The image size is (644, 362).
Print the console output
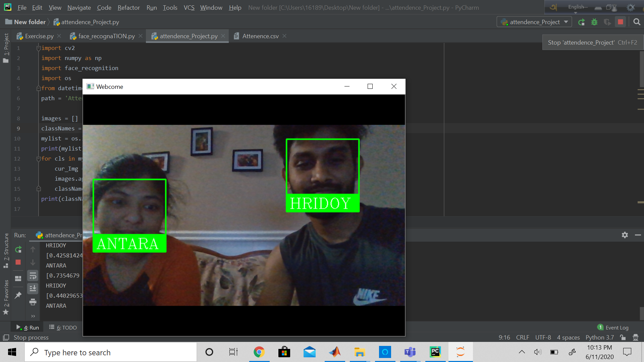click(33, 302)
